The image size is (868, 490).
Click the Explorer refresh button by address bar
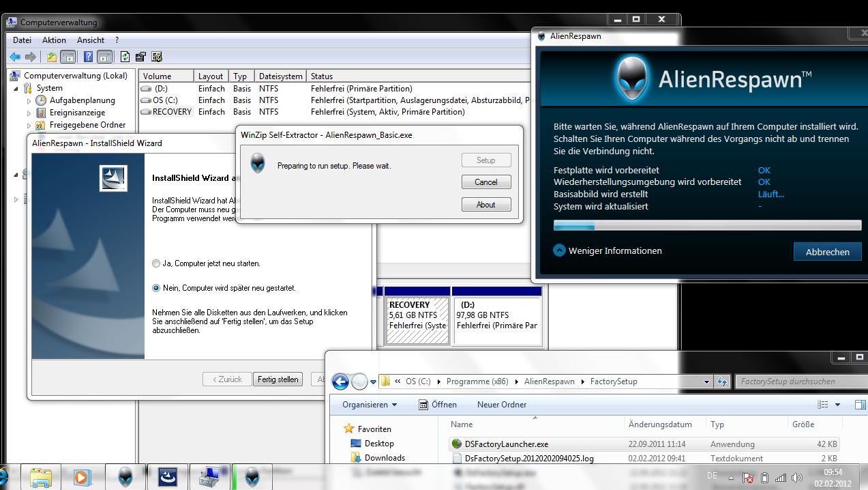coord(723,381)
